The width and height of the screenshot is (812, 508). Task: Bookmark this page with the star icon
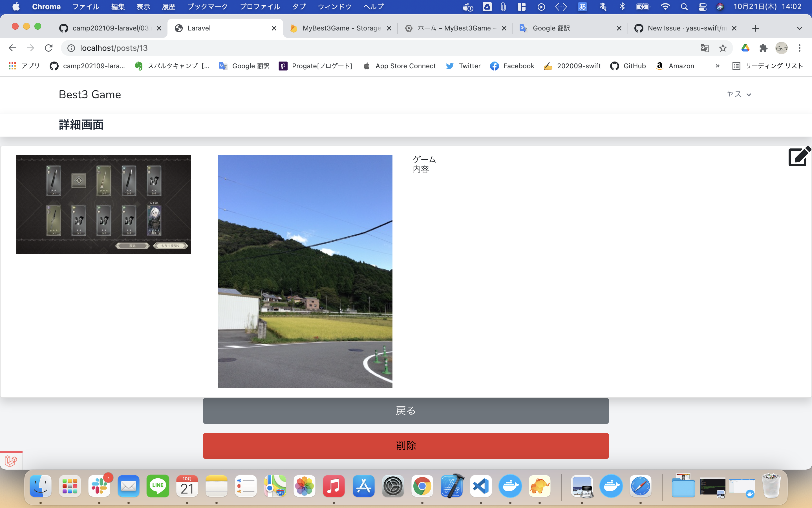click(723, 48)
